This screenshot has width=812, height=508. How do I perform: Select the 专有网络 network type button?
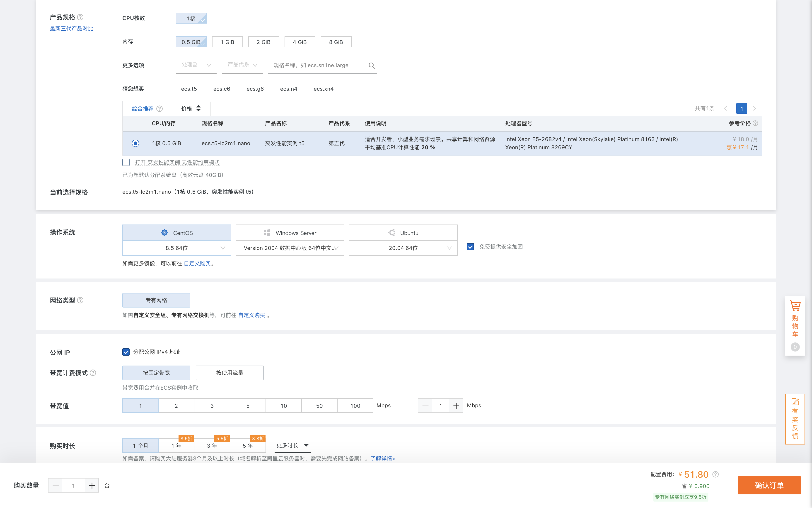point(156,300)
